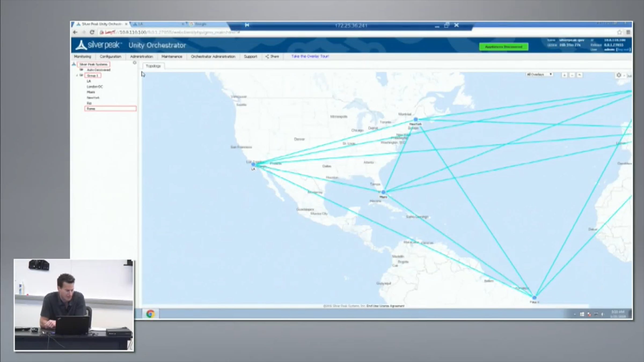Click the green Appliances Discovered button
The image size is (644, 362).
(x=504, y=47)
